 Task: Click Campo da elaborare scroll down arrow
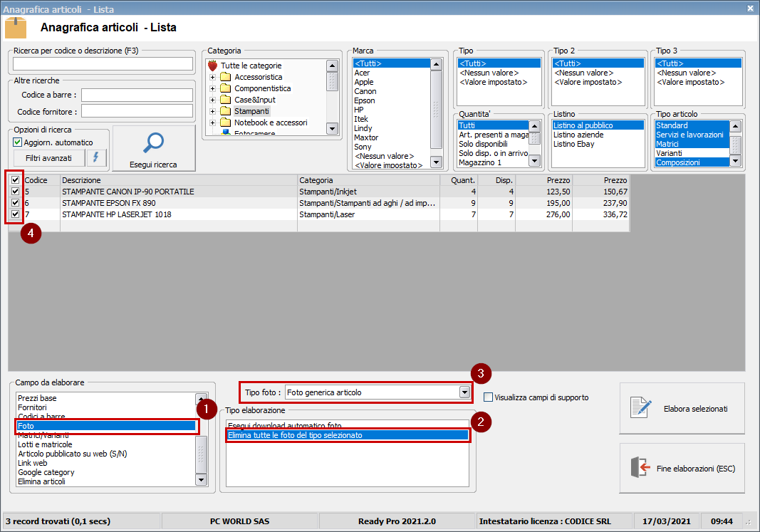[201, 480]
